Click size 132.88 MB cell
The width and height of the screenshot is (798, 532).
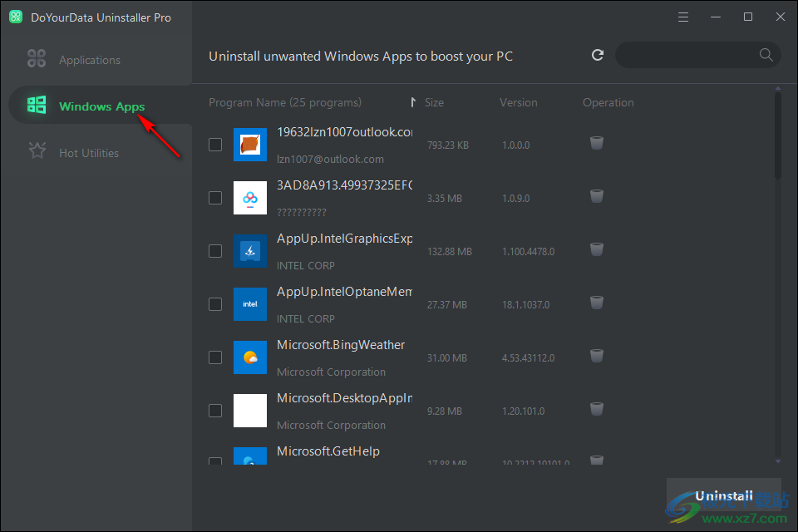click(450, 252)
